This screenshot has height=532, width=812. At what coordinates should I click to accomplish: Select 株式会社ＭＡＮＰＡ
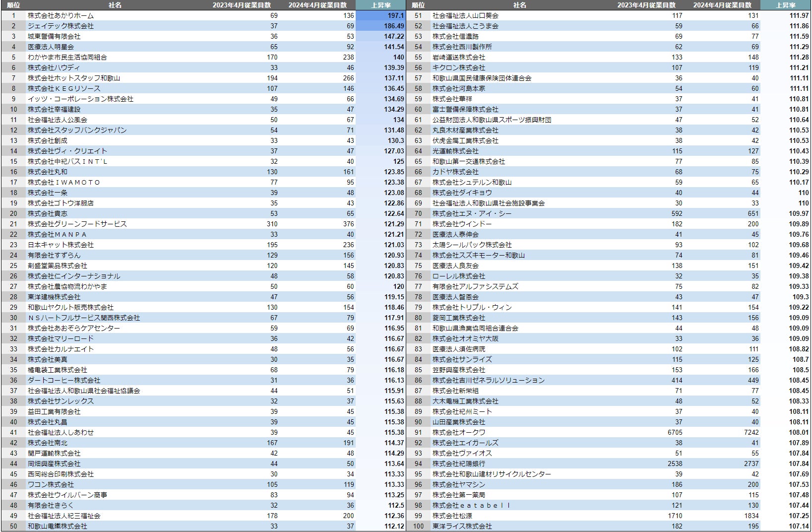(x=58, y=234)
